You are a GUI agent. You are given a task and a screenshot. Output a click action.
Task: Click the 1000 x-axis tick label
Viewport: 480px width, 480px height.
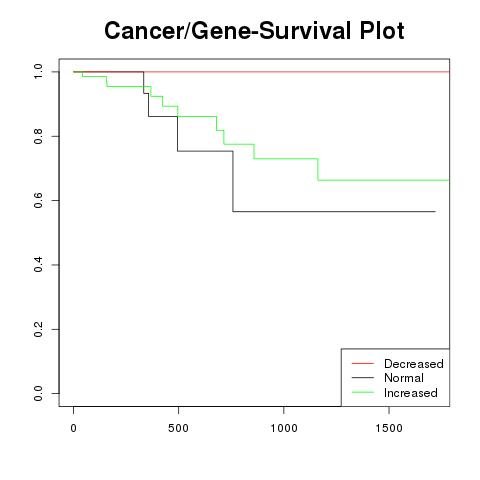point(284,428)
